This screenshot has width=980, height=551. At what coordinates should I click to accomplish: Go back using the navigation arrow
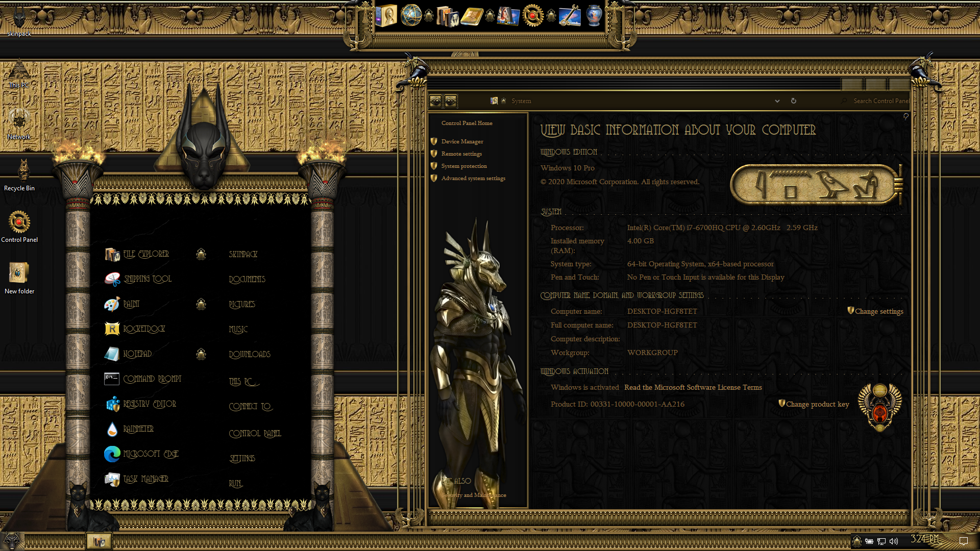pos(435,101)
